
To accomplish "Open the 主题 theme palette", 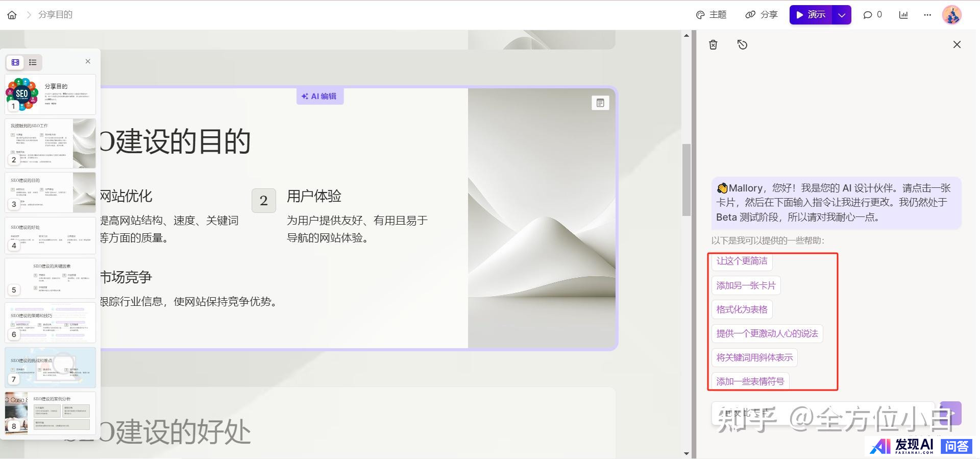I will coord(711,15).
